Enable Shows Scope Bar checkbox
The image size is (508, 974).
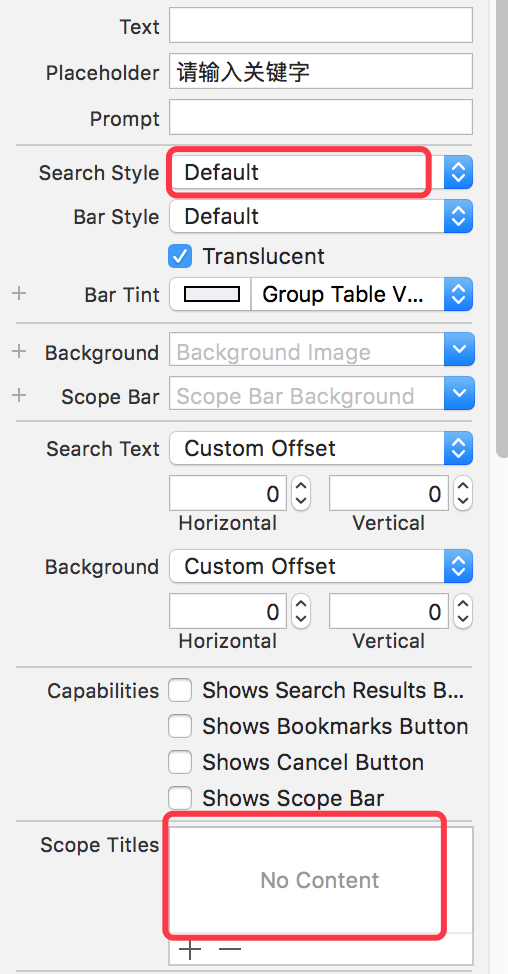click(x=180, y=798)
